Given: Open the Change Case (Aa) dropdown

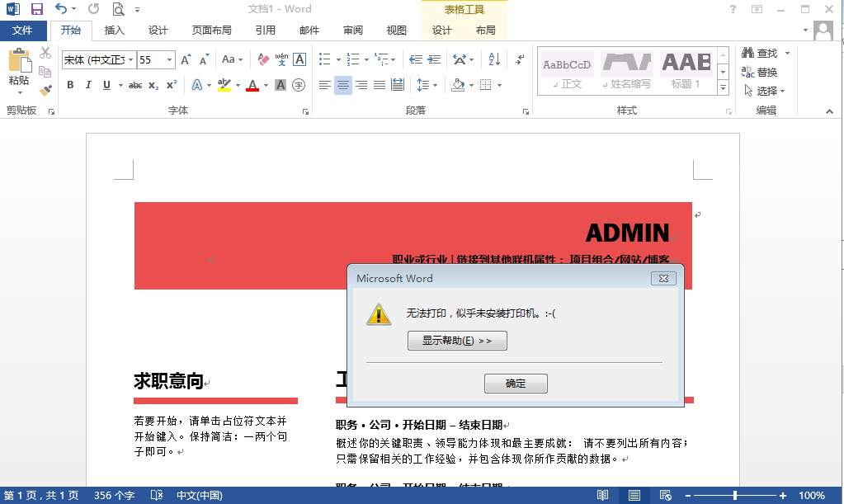Looking at the screenshot, I should (x=232, y=59).
